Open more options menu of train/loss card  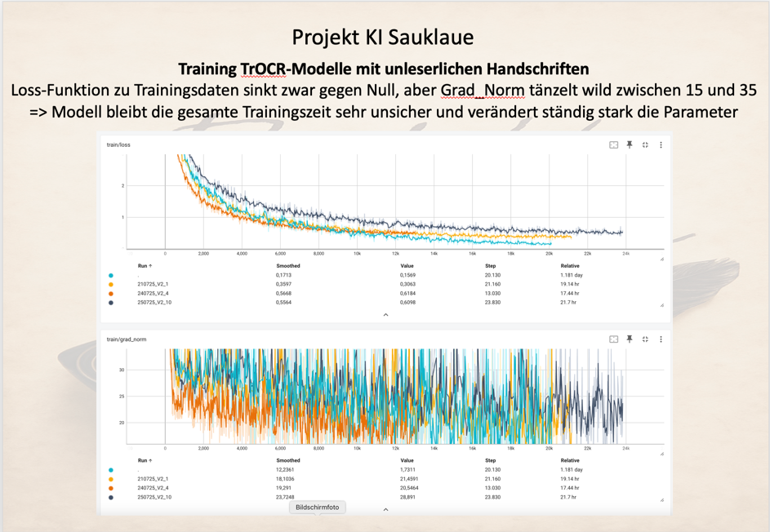661,144
